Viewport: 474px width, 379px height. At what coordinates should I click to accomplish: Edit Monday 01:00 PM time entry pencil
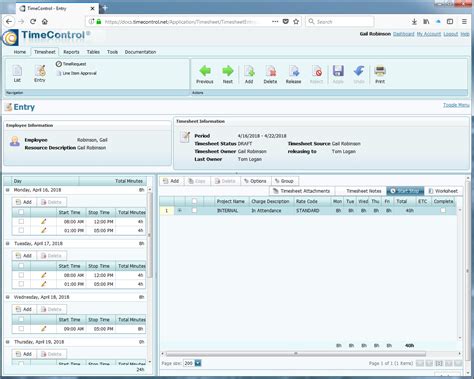[44, 230]
